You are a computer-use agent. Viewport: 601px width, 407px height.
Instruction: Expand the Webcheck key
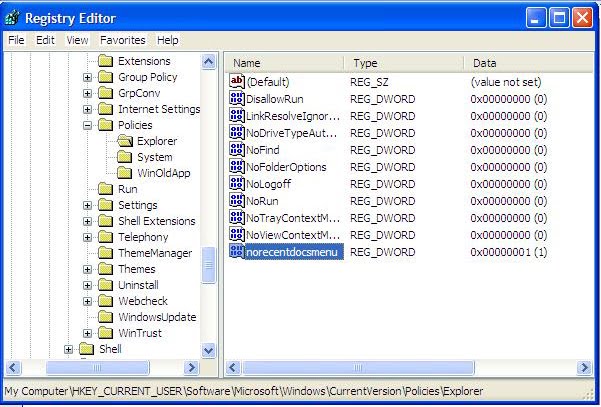coord(87,302)
